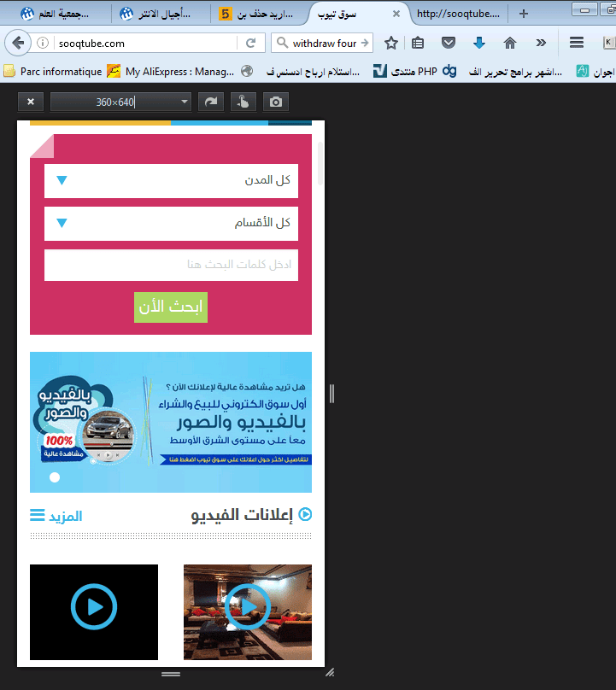Viewport: 616px width, 690px height.
Task: Grab the viewport right-side resize handle
Action: [x=331, y=394]
